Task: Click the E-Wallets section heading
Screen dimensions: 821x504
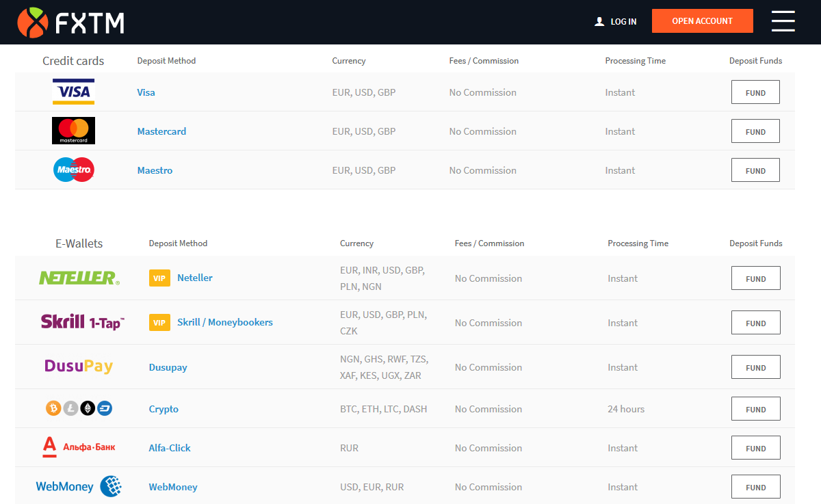Action: pos(79,243)
